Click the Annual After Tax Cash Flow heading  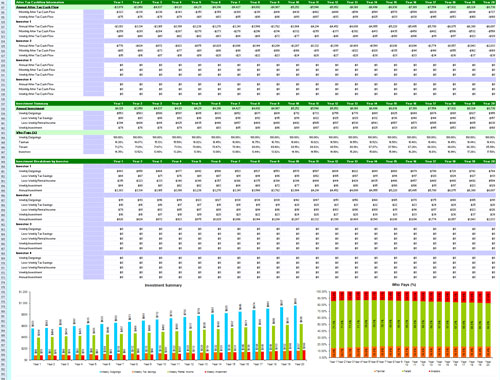37,7
